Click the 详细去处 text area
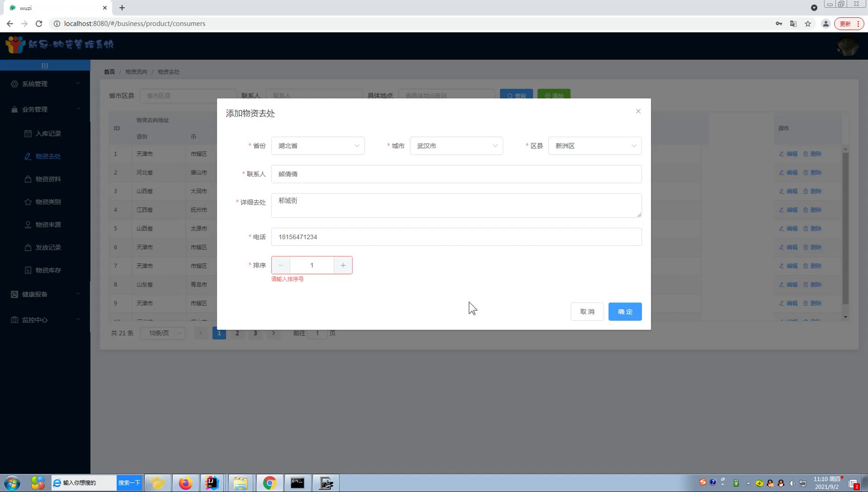 (456, 205)
